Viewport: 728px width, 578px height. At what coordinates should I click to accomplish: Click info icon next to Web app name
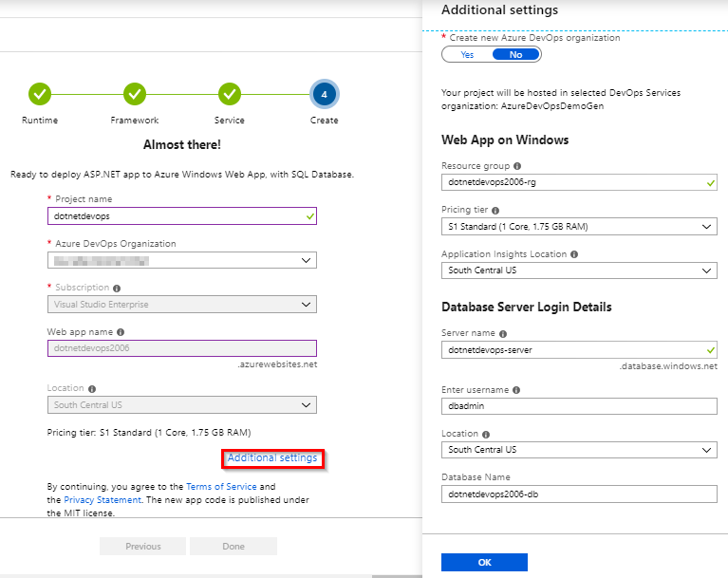121,332
